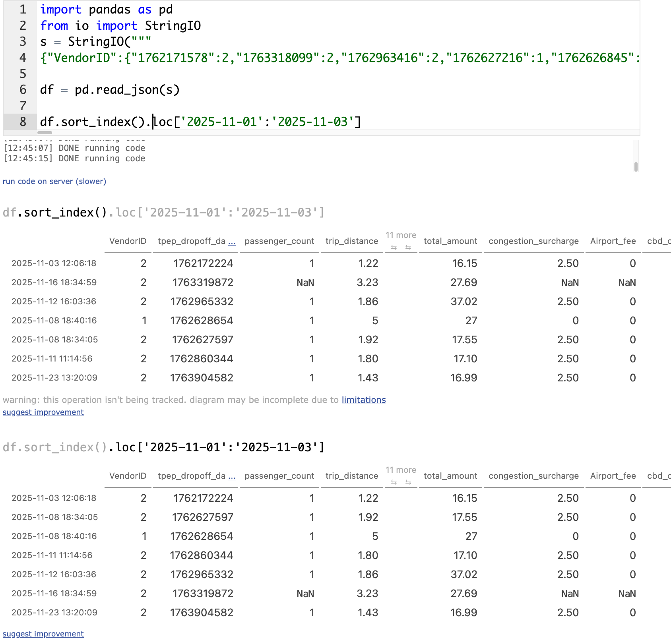This screenshot has width=671, height=644.
Task: Click trip_distance 1.43 in lower table
Action: point(368,613)
